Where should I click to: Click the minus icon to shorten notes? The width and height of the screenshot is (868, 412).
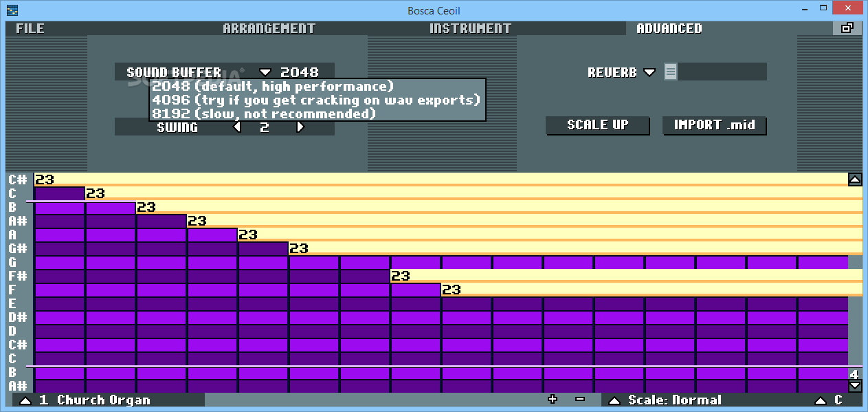click(x=579, y=399)
